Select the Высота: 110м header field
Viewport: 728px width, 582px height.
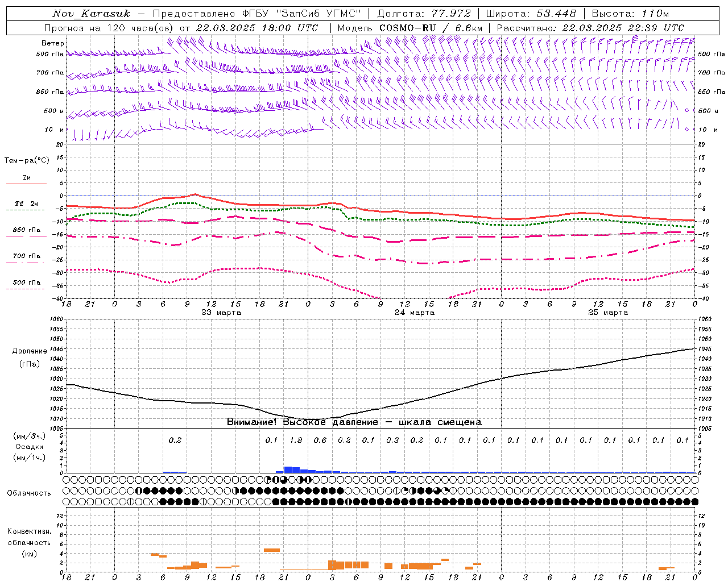click(x=630, y=14)
